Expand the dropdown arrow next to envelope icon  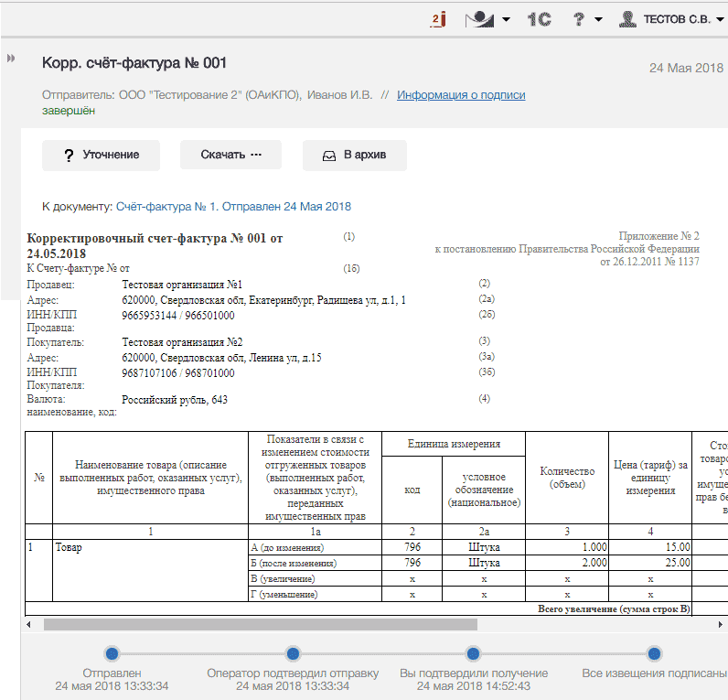(x=506, y=19)
